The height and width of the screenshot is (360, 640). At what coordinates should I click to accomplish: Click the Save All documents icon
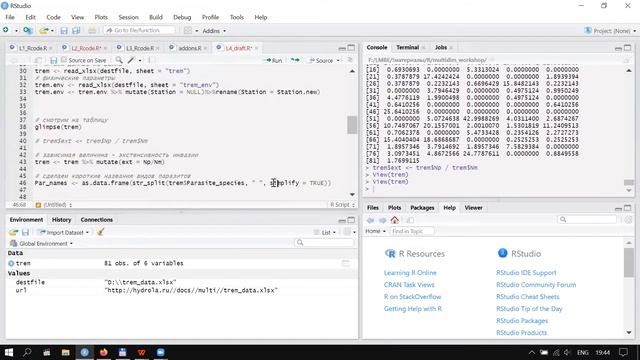76,31
